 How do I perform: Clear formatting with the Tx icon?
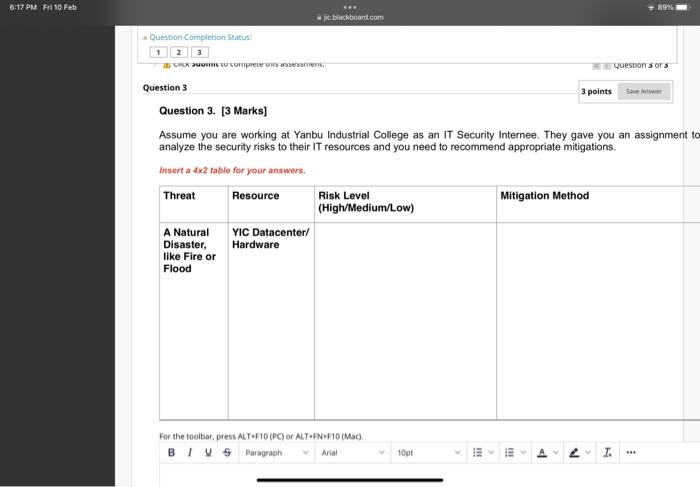(x=607, y=452)
